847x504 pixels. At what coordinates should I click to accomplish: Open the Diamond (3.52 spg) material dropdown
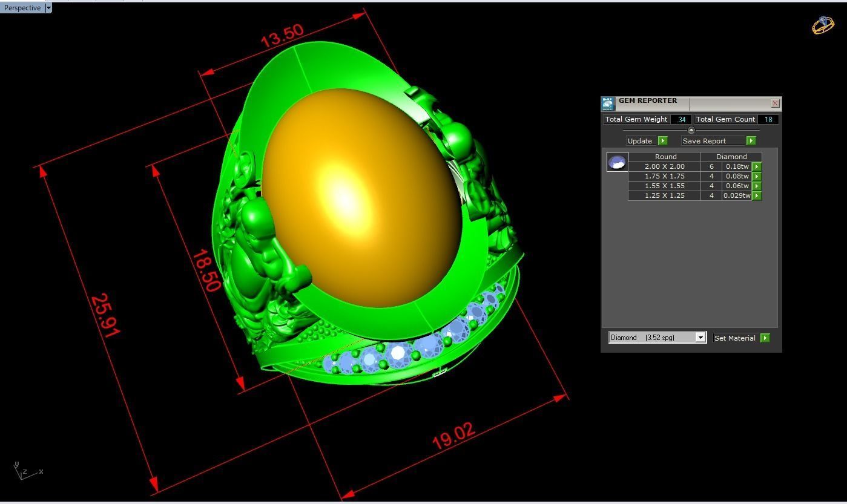tap(657, 338)
